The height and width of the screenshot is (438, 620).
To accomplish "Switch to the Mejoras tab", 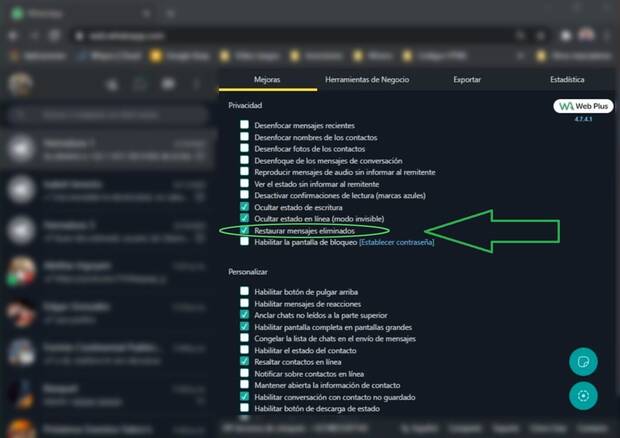I will (x=267, y=79).
